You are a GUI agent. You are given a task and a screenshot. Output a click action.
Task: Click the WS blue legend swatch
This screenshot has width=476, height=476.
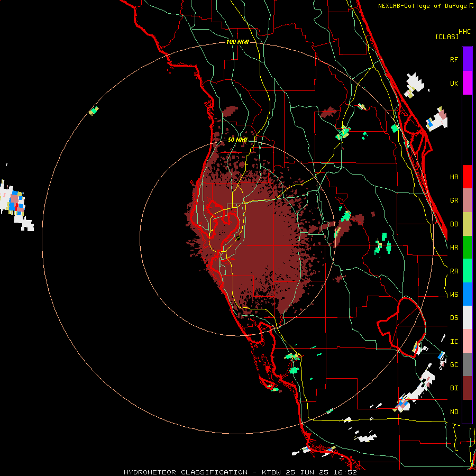pos(467,294)
